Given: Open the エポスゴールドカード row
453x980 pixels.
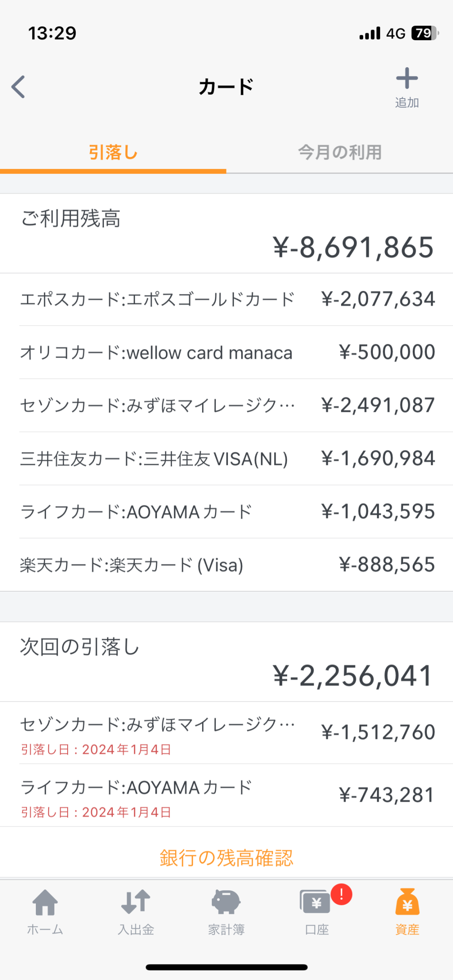Looking at the screenshot, I should (226, 299).
